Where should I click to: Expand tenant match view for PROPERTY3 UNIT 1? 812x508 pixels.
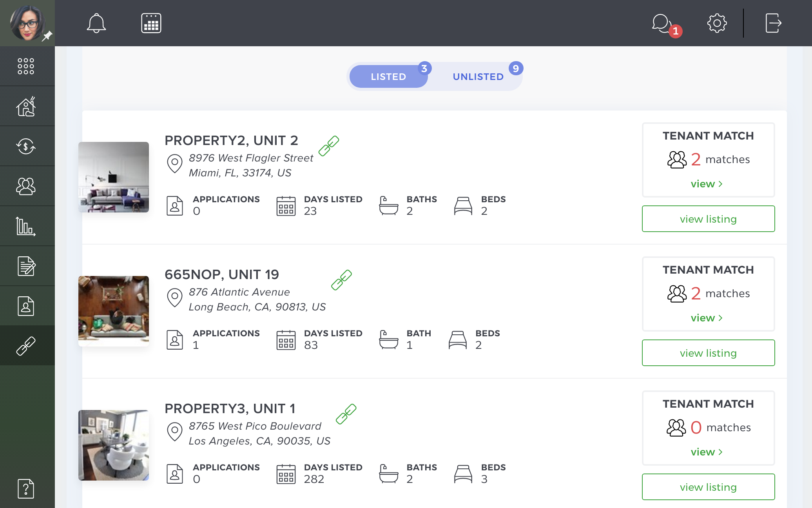pyautogui.click(x=707, y=451)
